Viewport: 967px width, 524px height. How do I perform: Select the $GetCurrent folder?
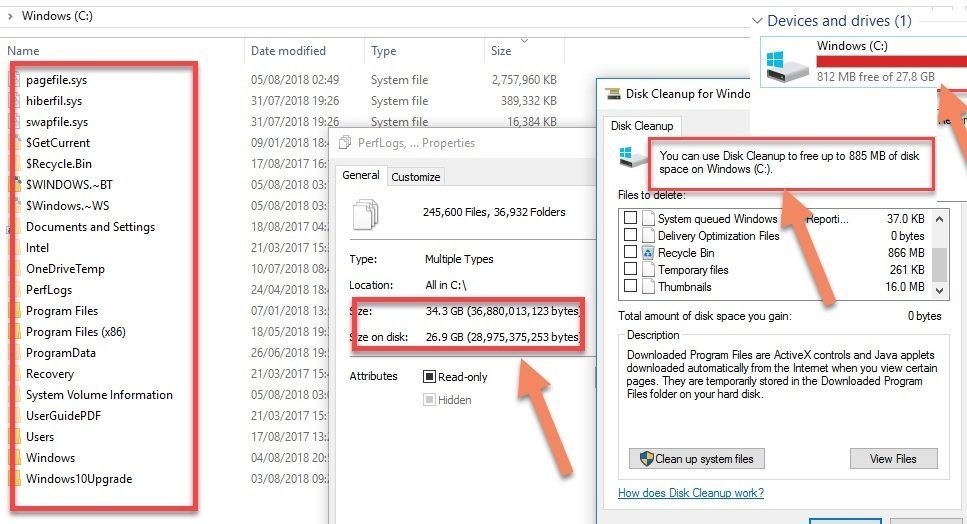click(58, 142)
